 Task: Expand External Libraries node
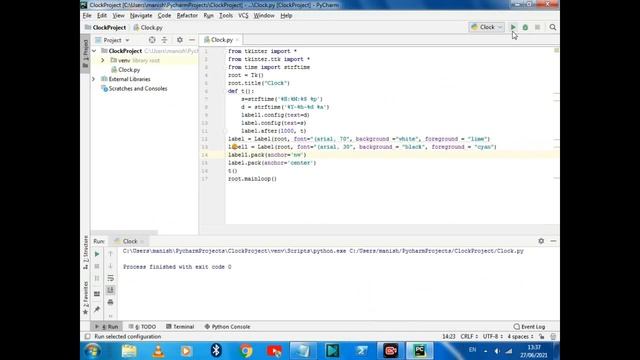pyautogui.click(x=93, y=79)
